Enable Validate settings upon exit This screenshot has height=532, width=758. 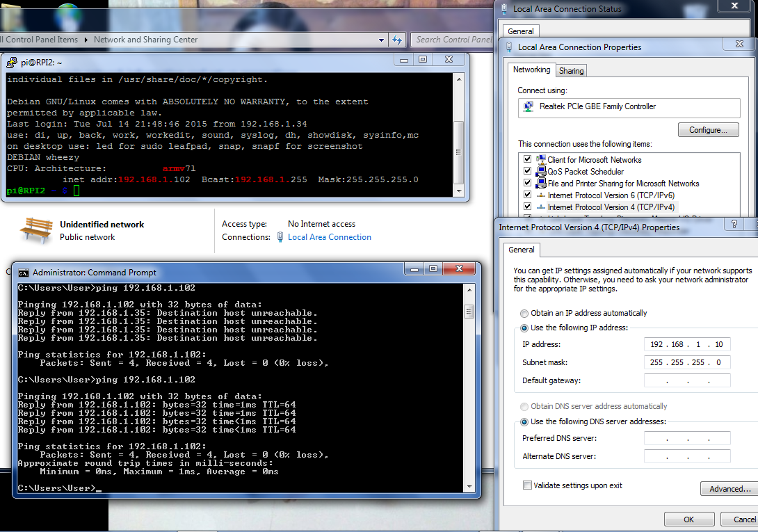(x=528, y=485)
